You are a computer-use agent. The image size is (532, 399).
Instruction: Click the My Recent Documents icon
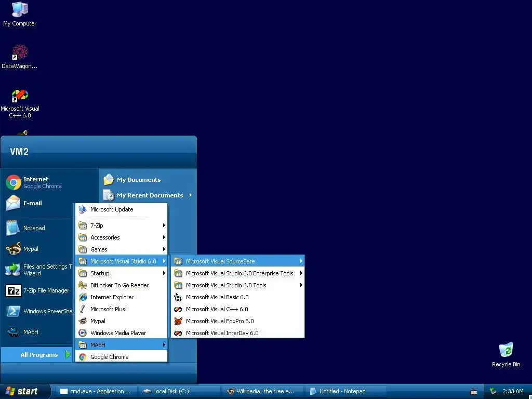[109, 195]
